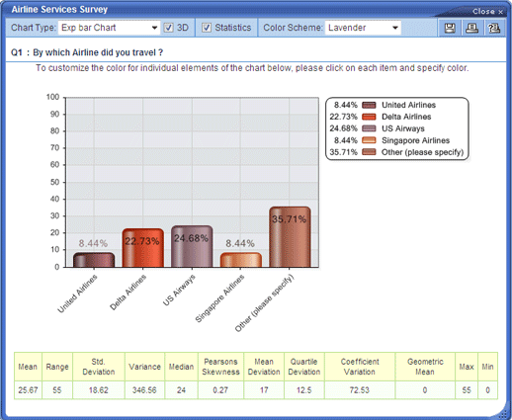
Task: Click the 'United Airlines' legend label
Action: pos(408,105)
